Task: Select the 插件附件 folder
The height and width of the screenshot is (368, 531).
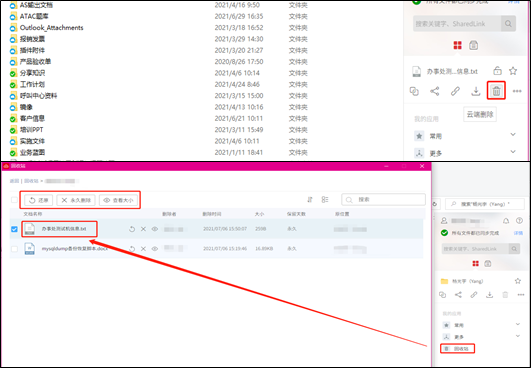Action: 32,50
